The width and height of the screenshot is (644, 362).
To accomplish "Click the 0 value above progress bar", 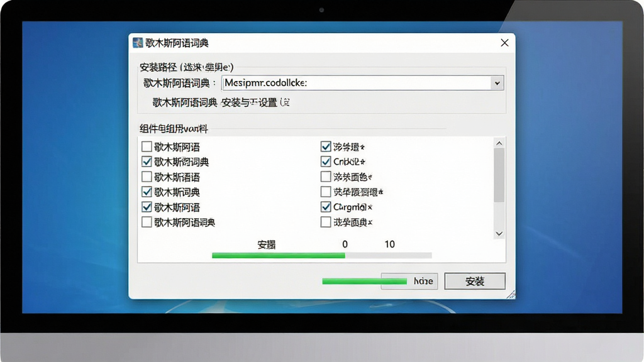I will pos(345,244).
